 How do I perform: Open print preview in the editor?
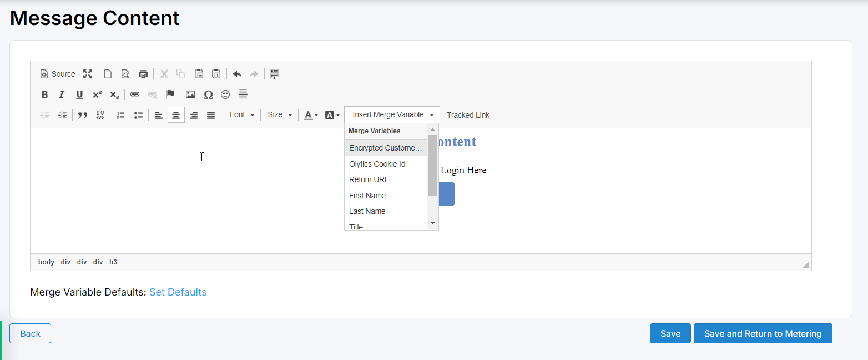[125, 73]
